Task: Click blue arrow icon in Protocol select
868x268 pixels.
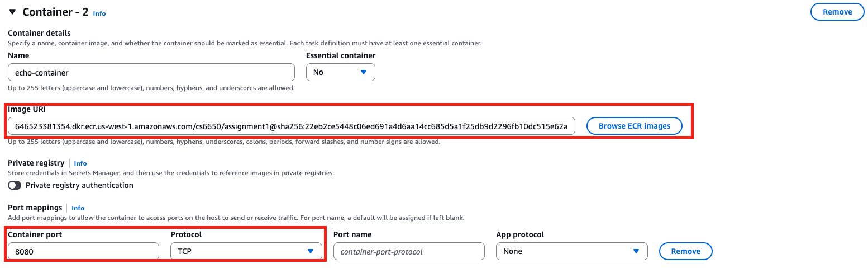Action: point(311,251)
